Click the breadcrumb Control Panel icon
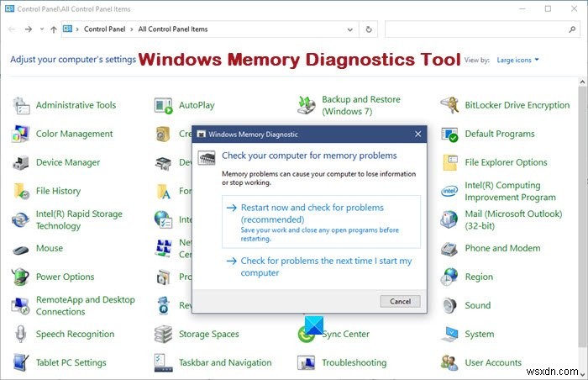Screen dimensions: 588x380 tap(67, 29)
